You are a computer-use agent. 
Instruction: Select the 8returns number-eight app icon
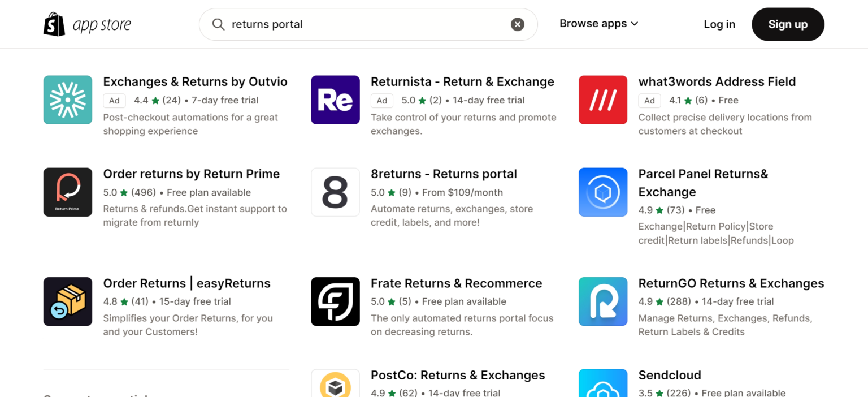click(x=335, y=192)
